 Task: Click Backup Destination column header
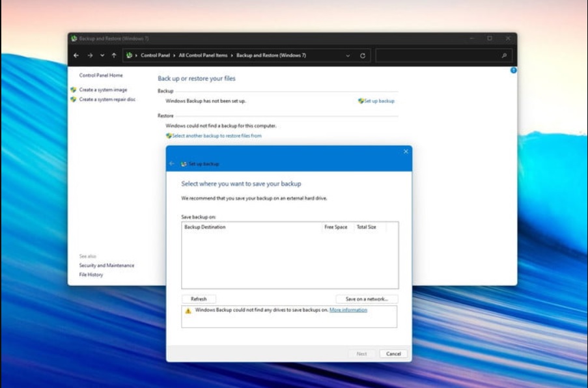[x=251, y=227]
